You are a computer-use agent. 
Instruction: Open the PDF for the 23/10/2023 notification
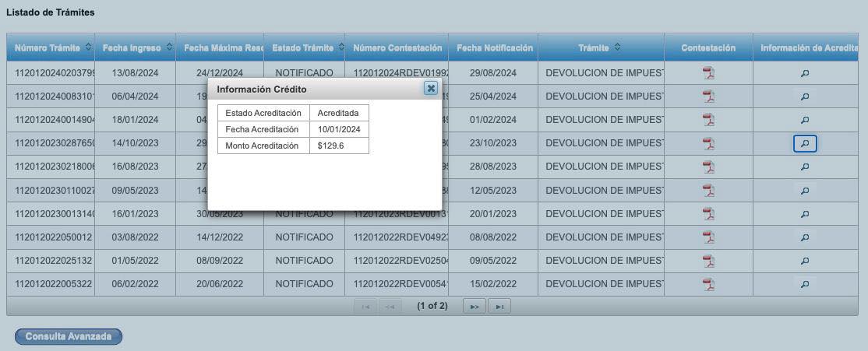(x=708, y=143)
